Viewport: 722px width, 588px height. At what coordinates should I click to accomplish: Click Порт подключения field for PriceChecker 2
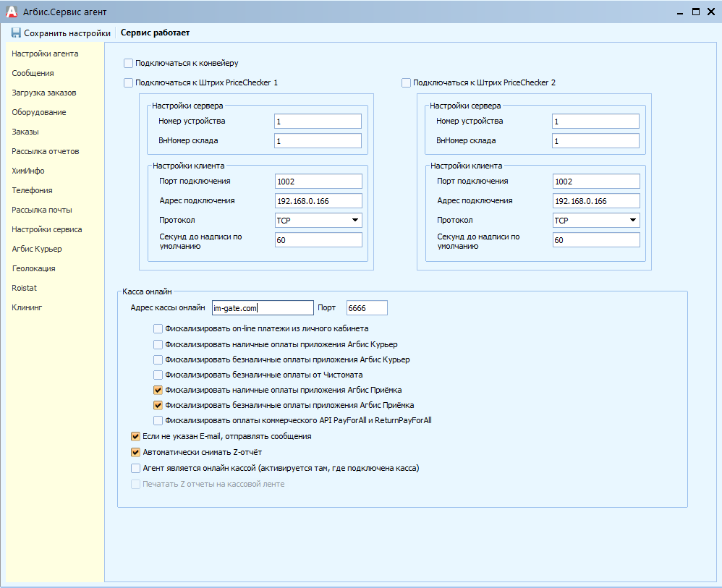click(x=596, y=182)
